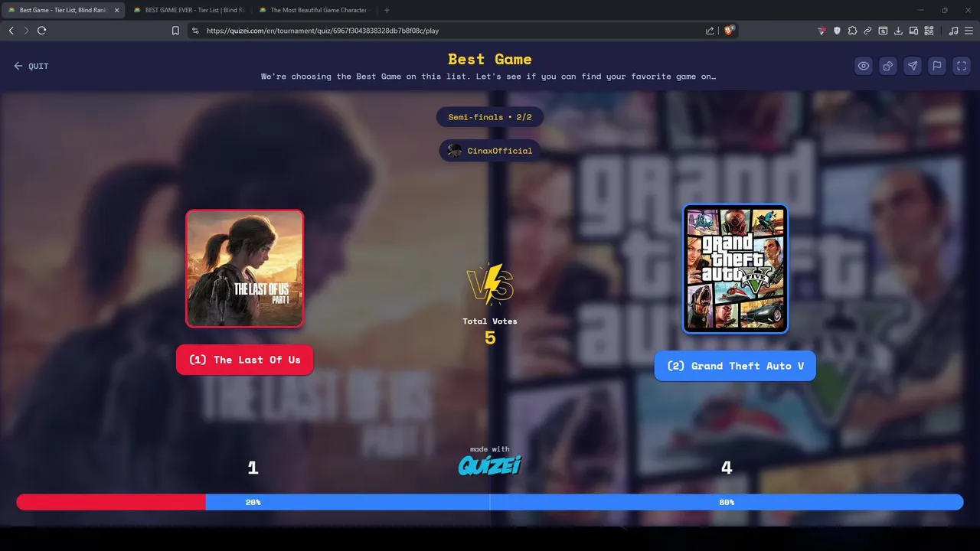This screenshot has width=980, height=551.
Task: Open the Brave Shields lion icon
Action: pos(730,31)
